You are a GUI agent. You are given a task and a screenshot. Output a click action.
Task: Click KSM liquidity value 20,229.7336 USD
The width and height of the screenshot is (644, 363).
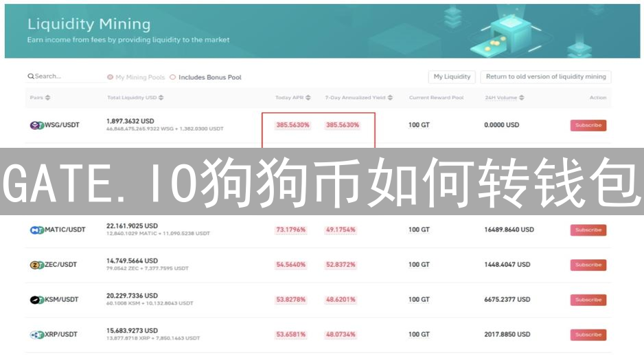coord(132,296)
